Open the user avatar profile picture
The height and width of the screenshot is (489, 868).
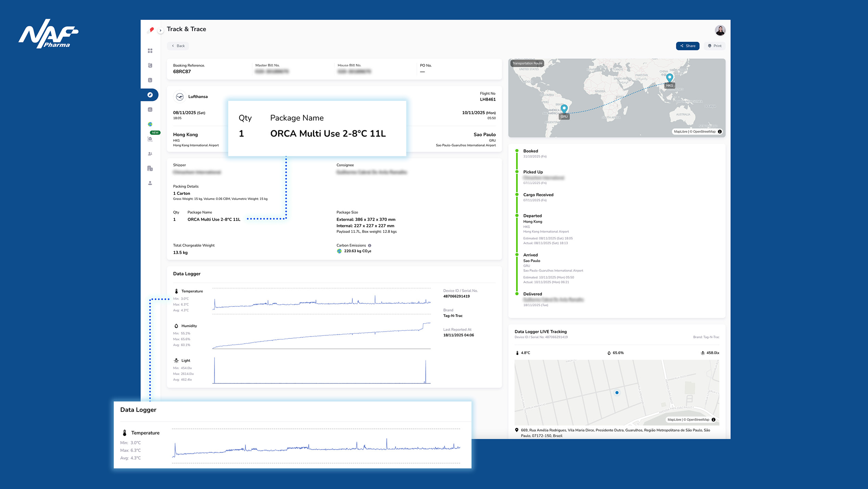click(720, 30)
